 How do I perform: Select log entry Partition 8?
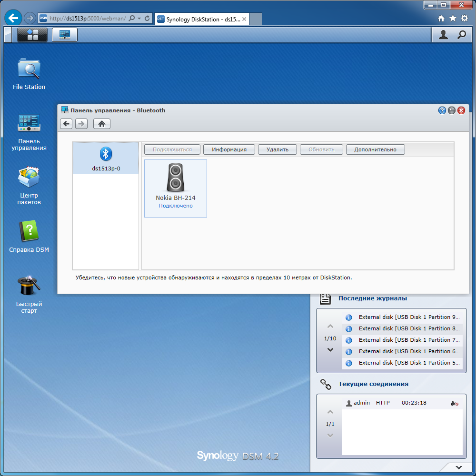pyautogui.click(x=402, y=329)
